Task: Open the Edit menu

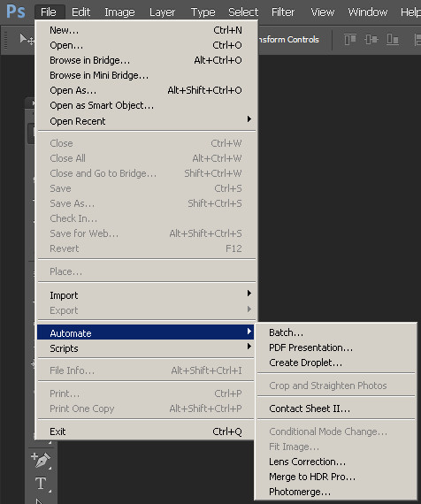Action: pyautogui.click(x=80, y=12)
